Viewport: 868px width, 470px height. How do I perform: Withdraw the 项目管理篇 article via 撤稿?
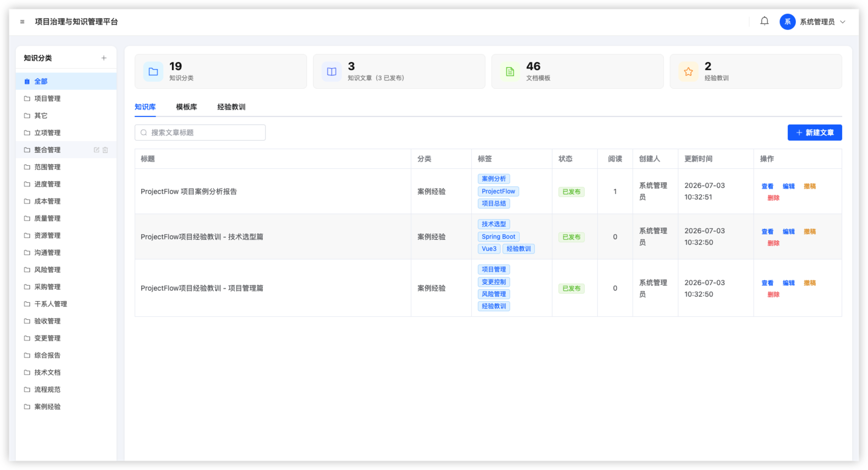[810, 283]
